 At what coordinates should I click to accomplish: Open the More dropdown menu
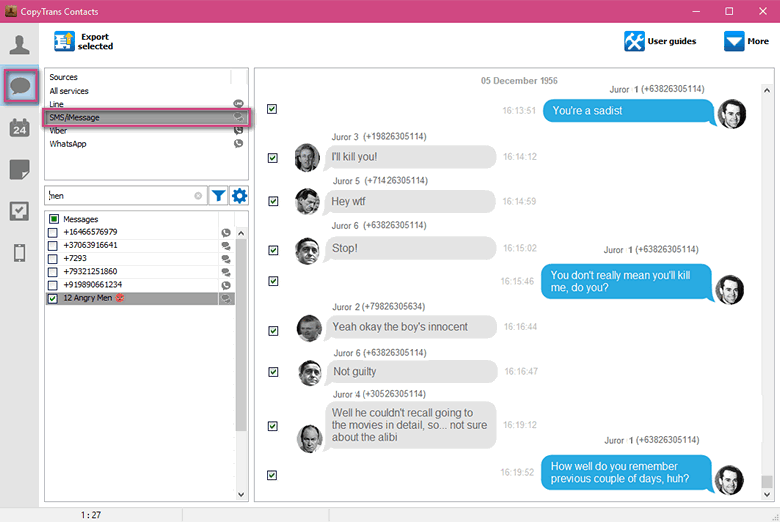(746, 41)
